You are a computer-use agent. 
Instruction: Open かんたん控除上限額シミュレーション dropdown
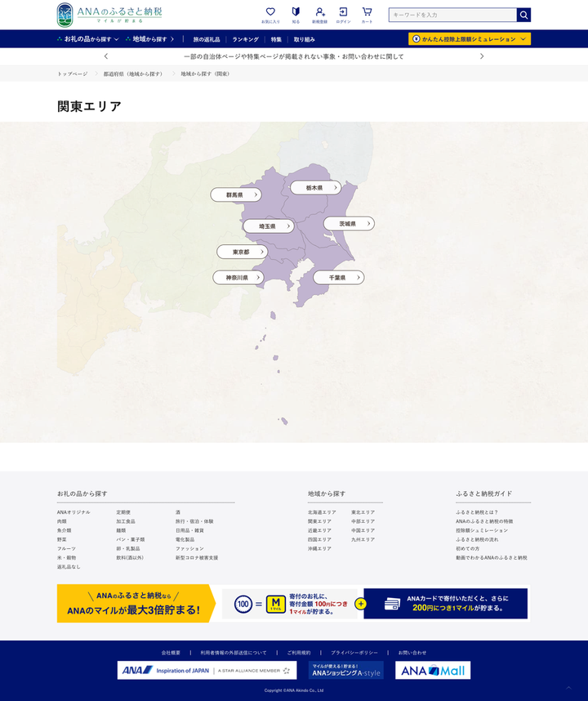point(470,39)
